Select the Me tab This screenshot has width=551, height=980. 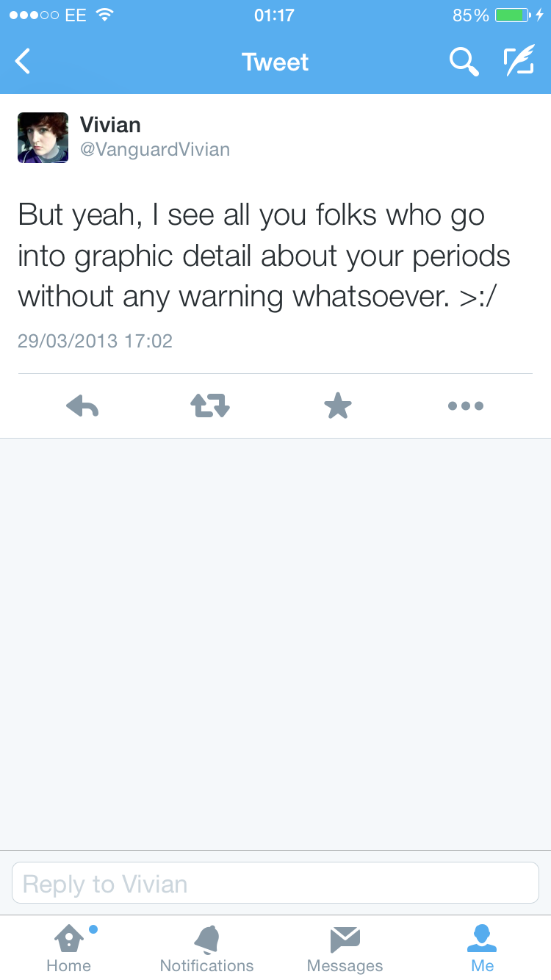point(482,948)
